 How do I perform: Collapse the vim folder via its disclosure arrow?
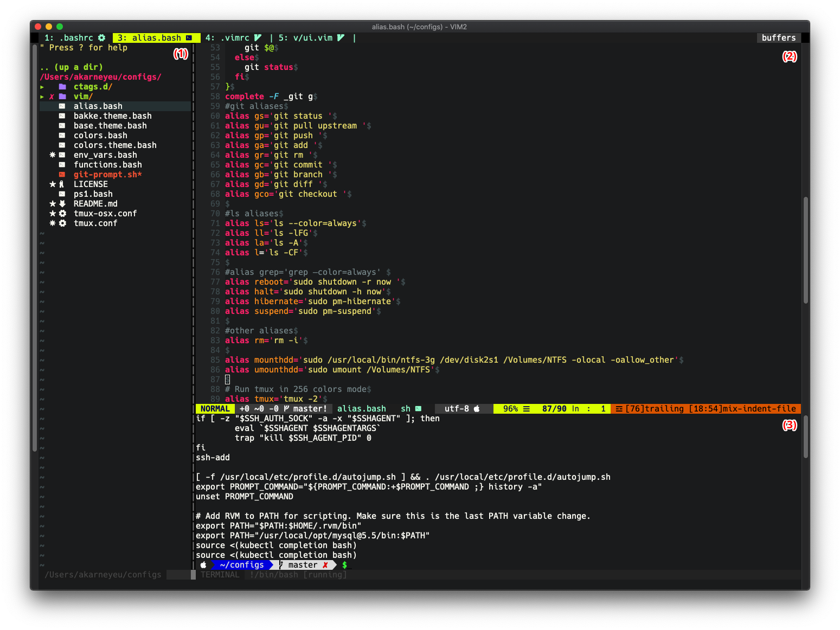[42, 96]
